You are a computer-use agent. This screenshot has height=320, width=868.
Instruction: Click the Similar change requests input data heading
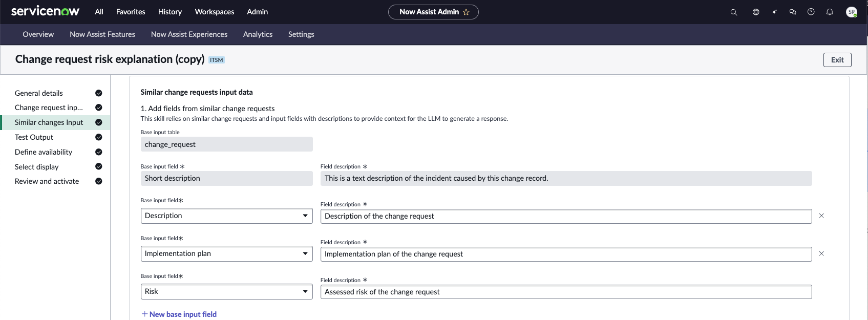(197, 92)
